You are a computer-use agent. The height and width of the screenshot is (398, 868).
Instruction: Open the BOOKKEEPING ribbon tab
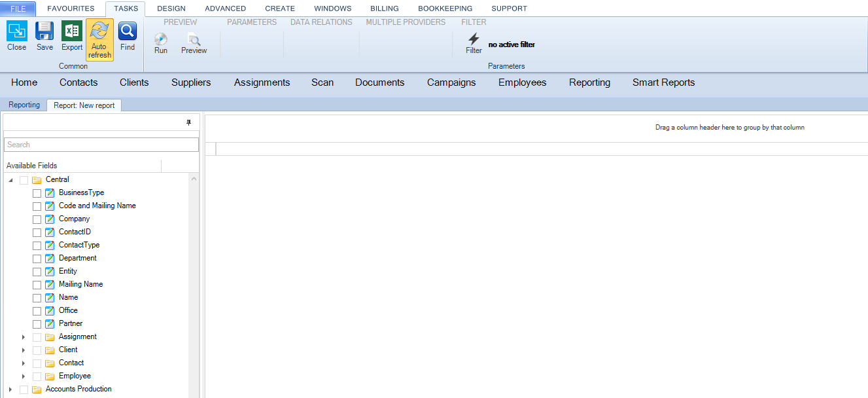tap(445, 9)
